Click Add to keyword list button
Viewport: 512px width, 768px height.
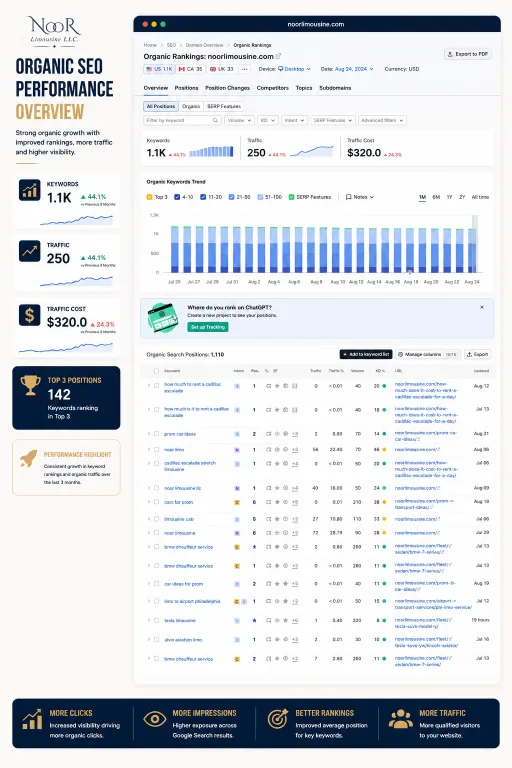coord(366,354)
